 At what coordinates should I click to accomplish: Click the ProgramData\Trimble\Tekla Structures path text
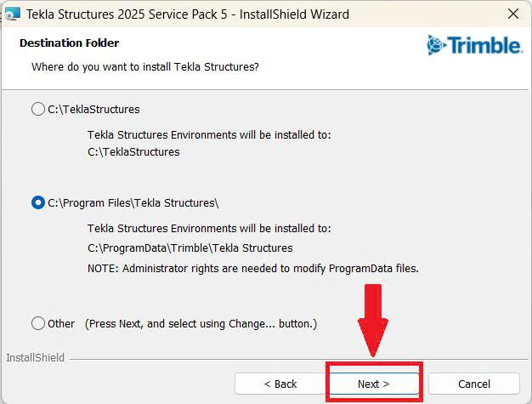point(190,248)
